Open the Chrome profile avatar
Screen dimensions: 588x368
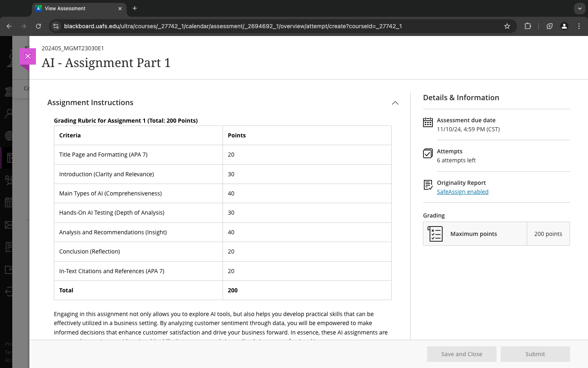pos(564,26)
